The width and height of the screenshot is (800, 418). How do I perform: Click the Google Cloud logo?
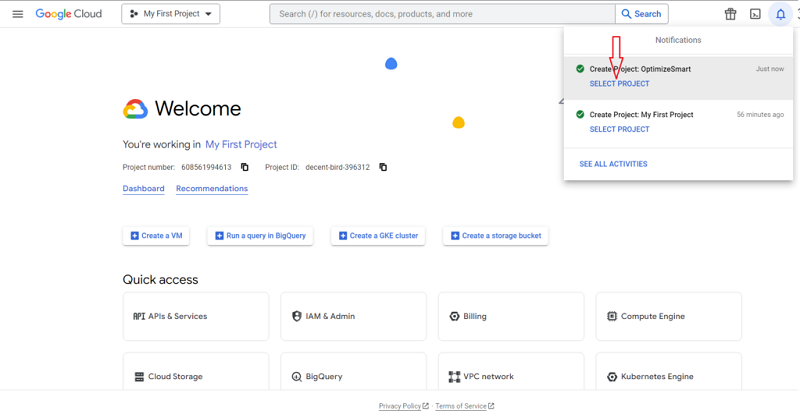click(x=68, y=14)
